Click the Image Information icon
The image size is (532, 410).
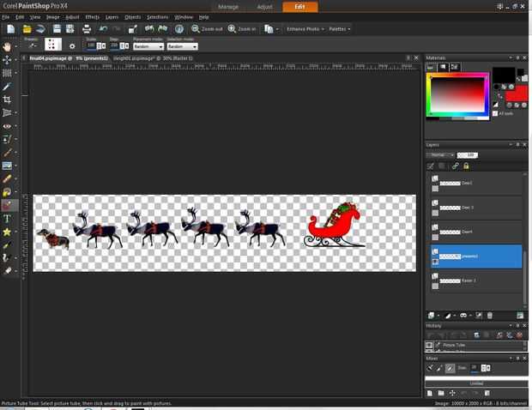179,29
